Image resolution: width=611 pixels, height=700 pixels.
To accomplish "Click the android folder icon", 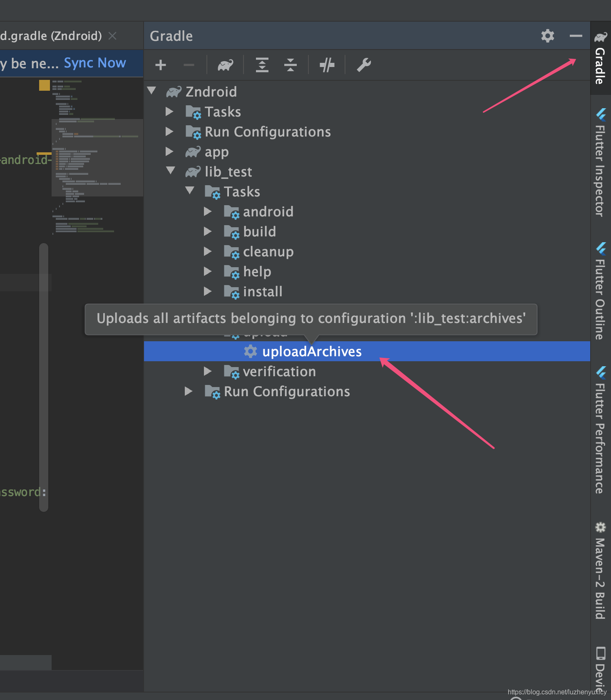I will click(x=231, y=212).
